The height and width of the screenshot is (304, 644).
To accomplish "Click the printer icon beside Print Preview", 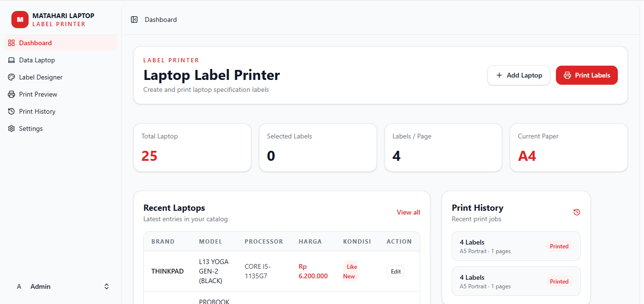I will tap(11, 94).
